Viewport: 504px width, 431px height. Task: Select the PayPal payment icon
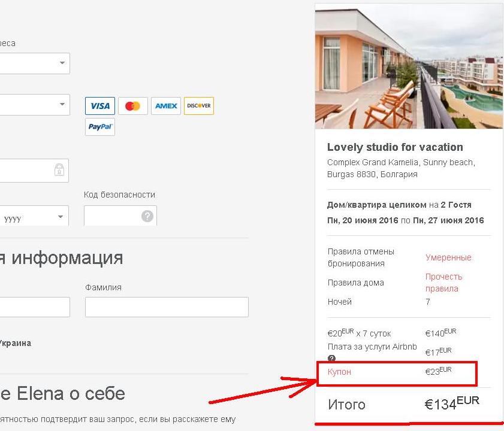(x=100, y=127)
